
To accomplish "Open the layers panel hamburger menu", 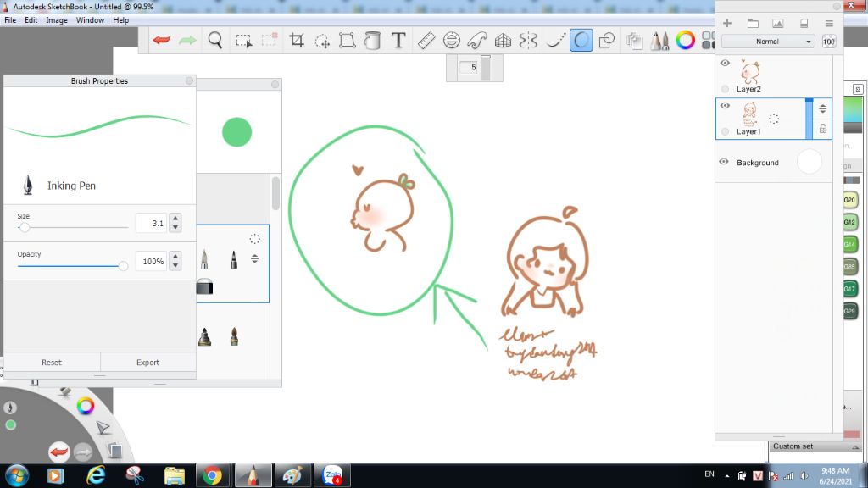I will 829,23.
